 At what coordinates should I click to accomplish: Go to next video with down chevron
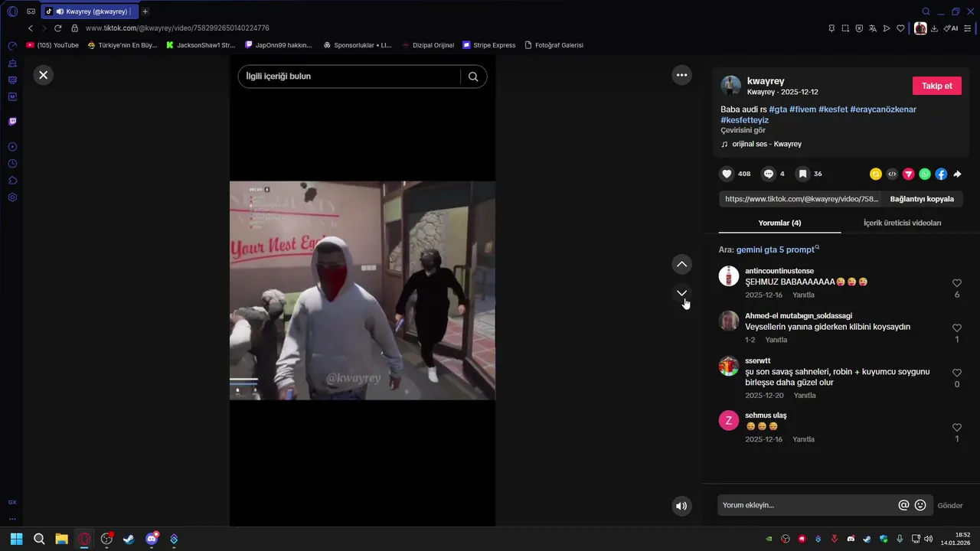681,293
